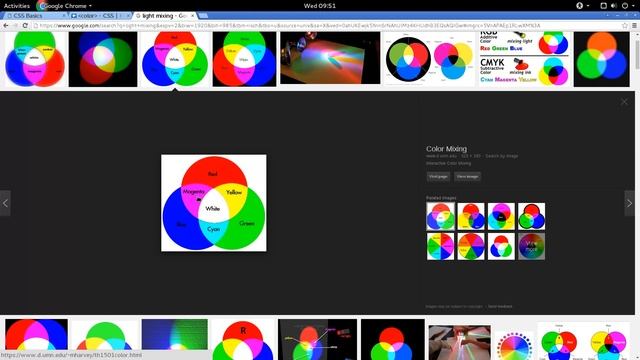
Task: Select the blurry orange-green-blue circles result
Action: coord(601,59)
